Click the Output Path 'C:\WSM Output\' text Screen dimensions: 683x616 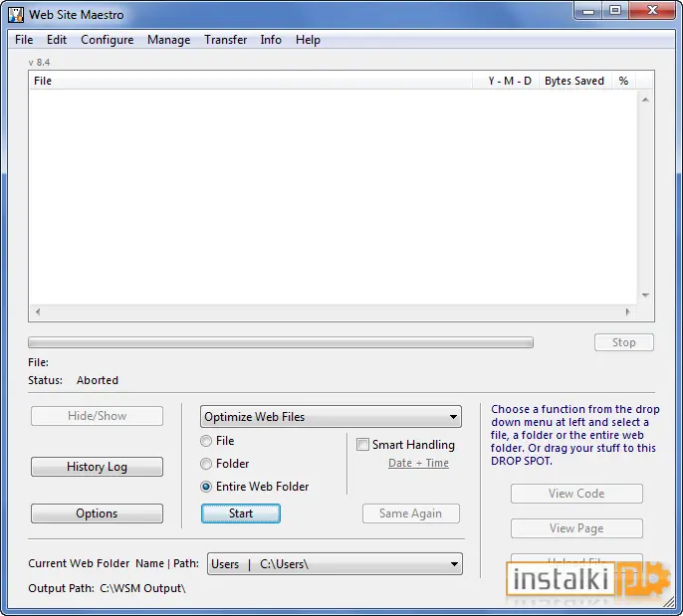pyautogui.click(x=143, y=588)
